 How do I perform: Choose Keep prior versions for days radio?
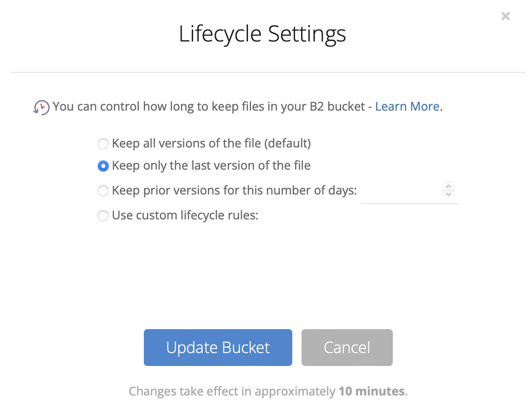pos(103,191)
